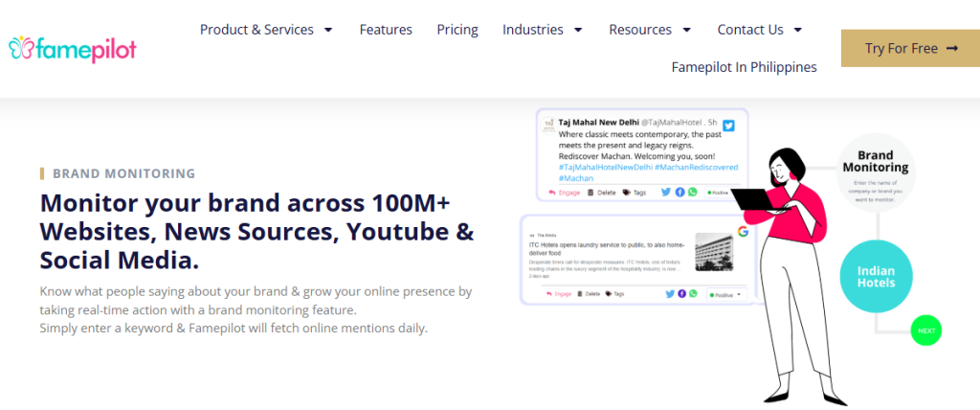
Task: Click the Brand Monitoring circle
Action: (875, 172)
